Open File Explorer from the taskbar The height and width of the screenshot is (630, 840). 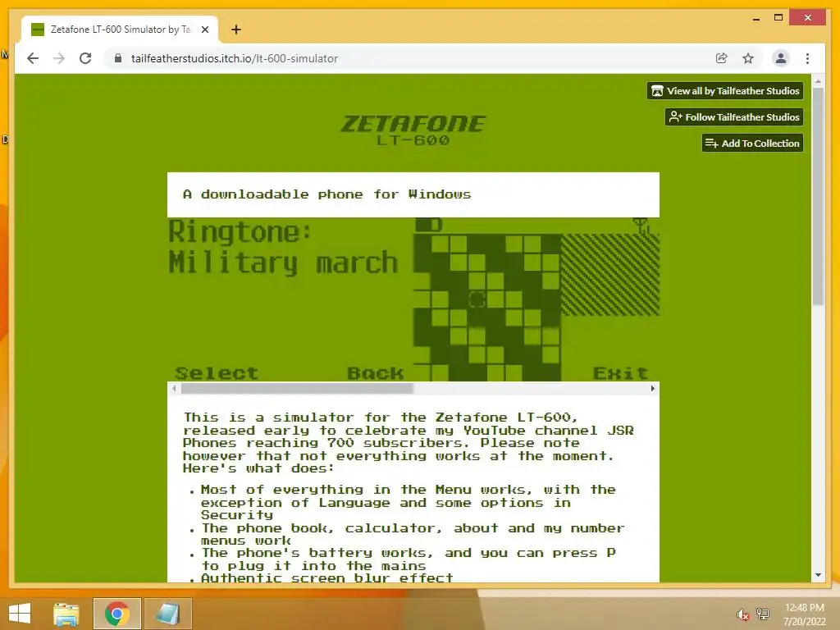66,614
